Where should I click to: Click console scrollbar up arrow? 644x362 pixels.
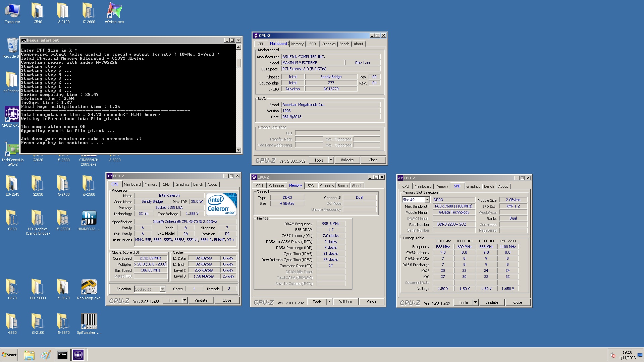(238, 47)
